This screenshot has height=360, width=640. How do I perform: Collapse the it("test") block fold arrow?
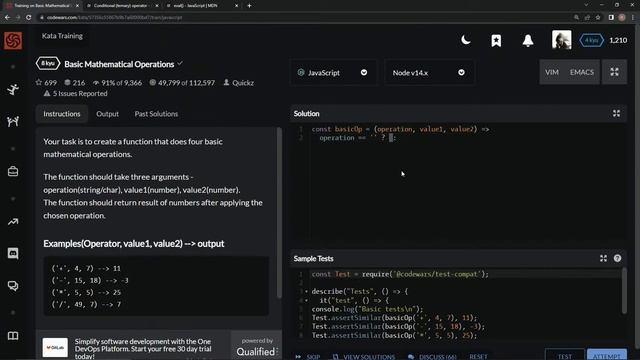(x=306, y=300)
